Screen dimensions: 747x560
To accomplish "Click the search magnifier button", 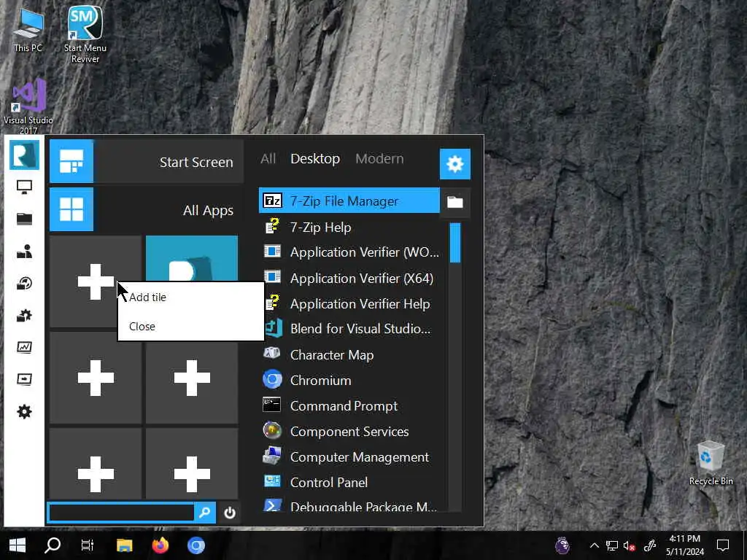I will 205,513.
